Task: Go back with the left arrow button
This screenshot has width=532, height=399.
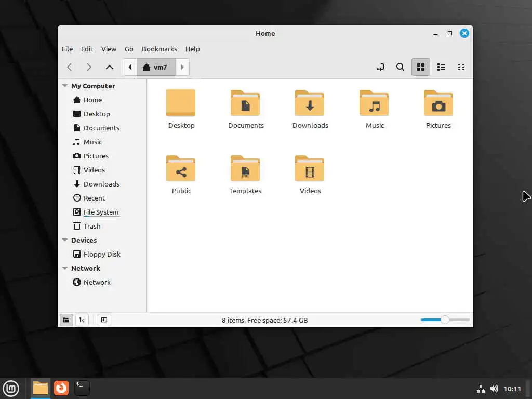Action: pyautogui.click(x=70, y=67)
